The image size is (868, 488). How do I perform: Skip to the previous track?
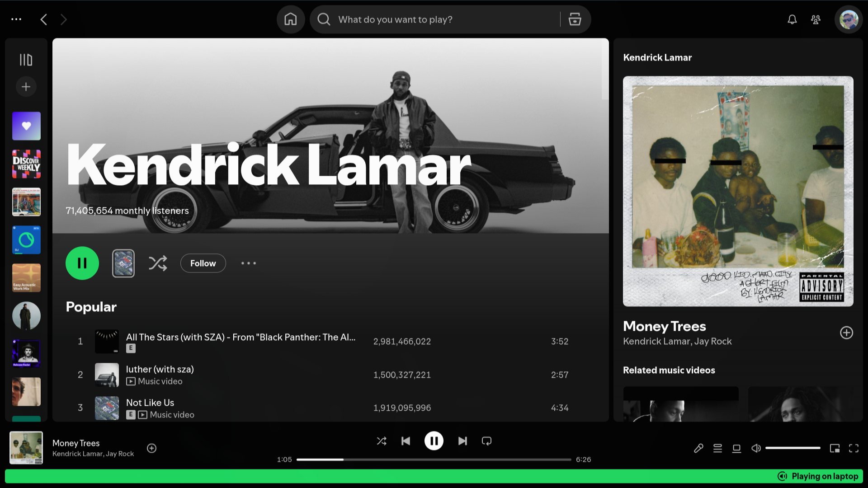(406, 441)
